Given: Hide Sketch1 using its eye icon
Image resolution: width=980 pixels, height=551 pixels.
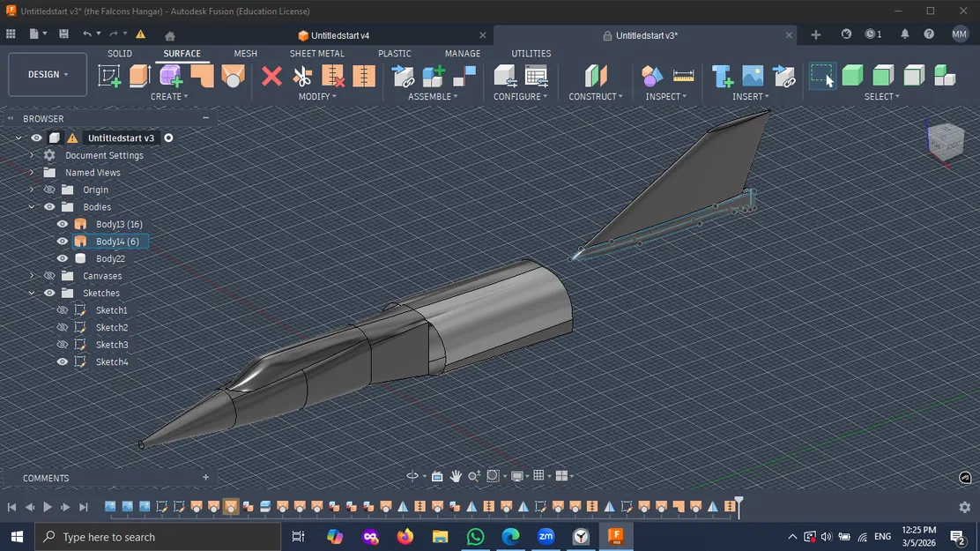Looking at the screenshot, I should [x=62, y=309].
